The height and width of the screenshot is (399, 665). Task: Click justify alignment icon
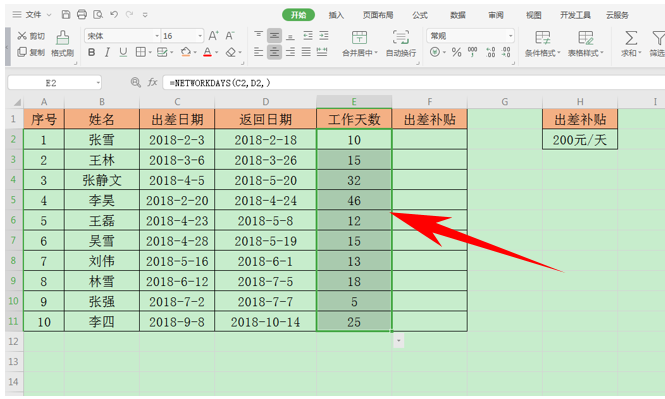click(x=306, y=52)
